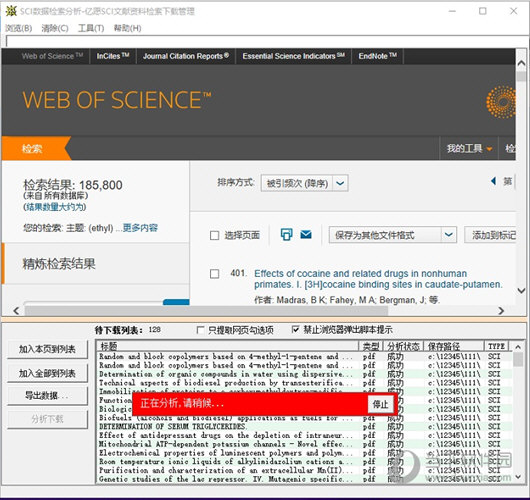Select row 'Determination of organic compounds in water'
This screenshot has height=500, width=530.
click(304, 374)
